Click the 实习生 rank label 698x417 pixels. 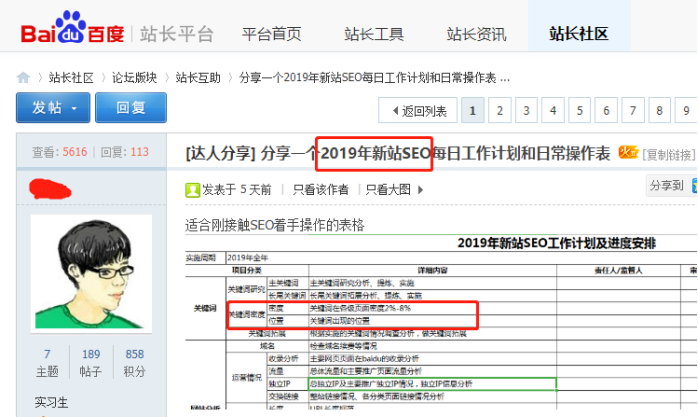[x=52, y=403]
